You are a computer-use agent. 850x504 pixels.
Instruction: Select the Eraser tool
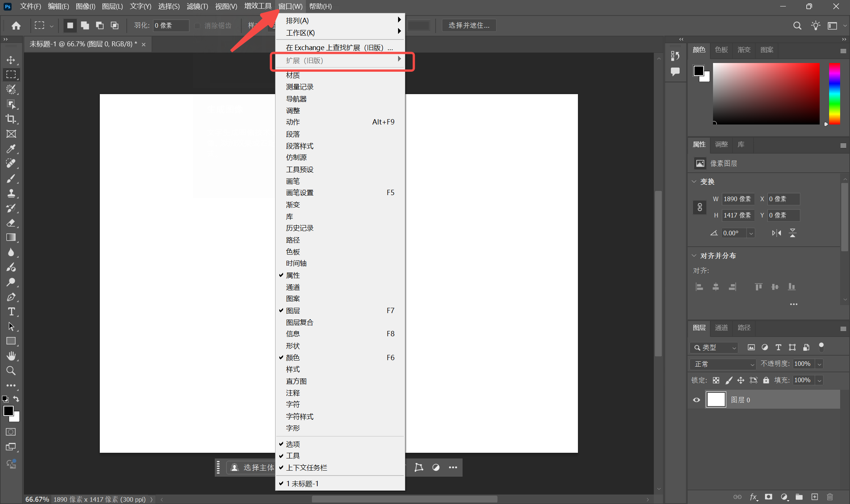[x=11, y=223]
